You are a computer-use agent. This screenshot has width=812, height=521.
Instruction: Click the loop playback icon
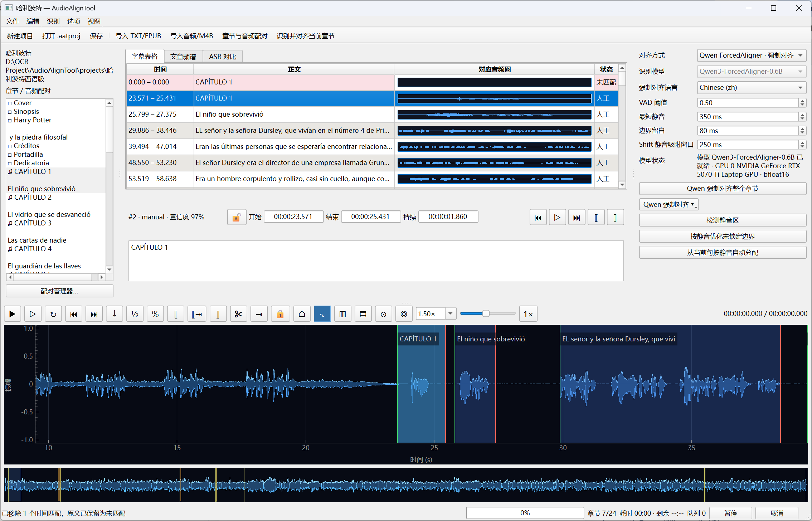click(53, 314)
